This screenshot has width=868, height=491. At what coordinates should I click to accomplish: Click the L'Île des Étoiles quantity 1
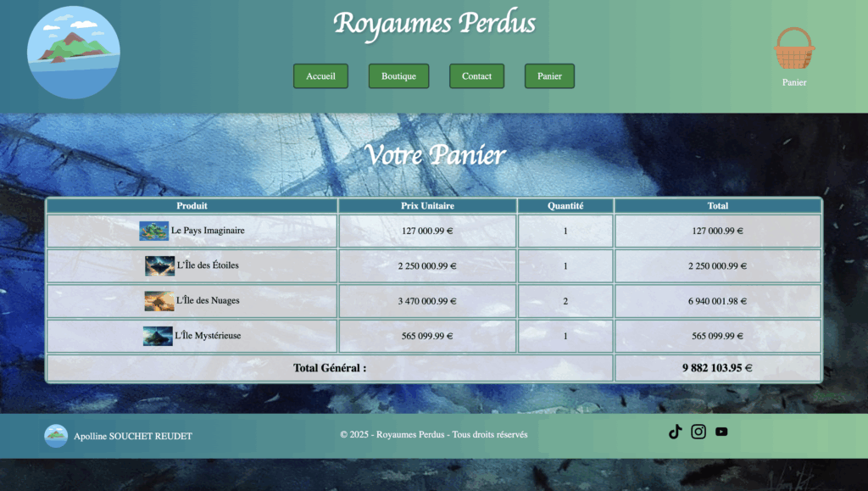pyautogui.click(x=565, y=265)
